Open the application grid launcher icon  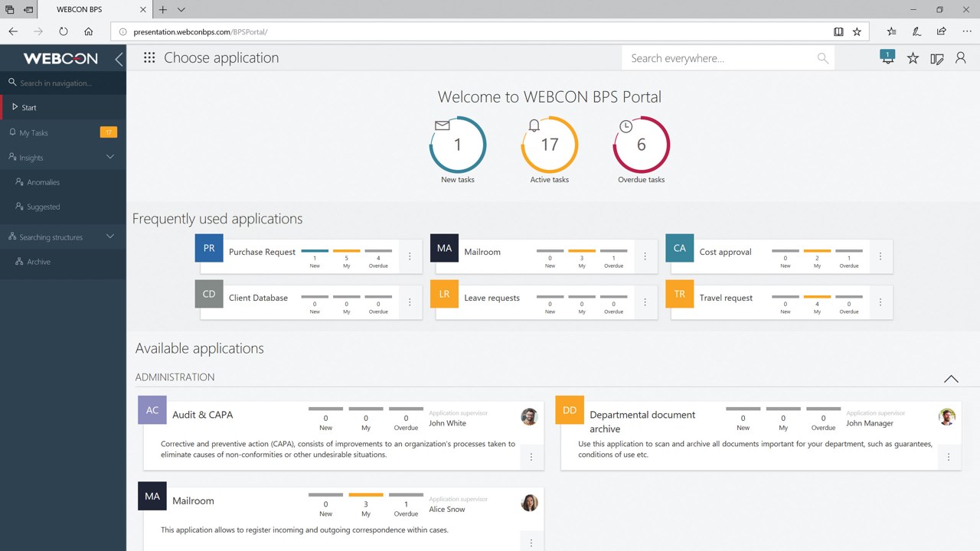pos(149,58)
